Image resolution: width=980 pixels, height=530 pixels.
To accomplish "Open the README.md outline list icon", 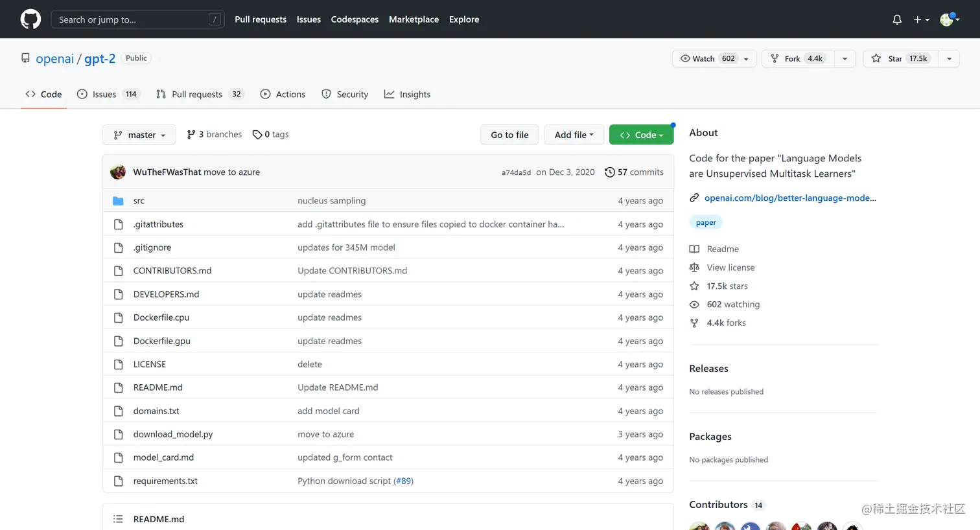I will tap(118, 519).
